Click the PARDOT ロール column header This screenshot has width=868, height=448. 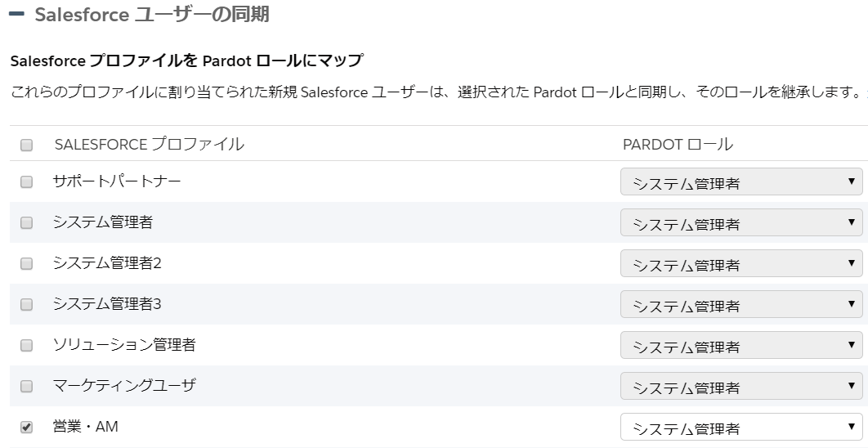678,145
